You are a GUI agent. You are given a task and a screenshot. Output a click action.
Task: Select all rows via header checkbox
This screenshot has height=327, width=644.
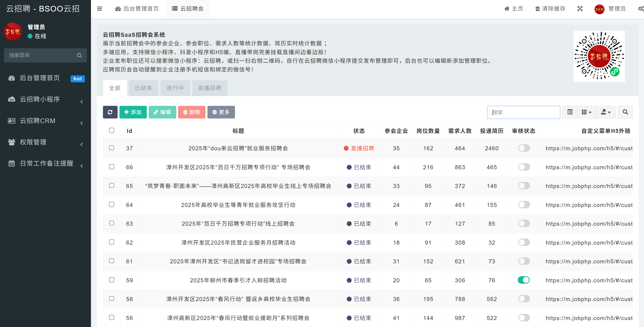pos(112,130)
